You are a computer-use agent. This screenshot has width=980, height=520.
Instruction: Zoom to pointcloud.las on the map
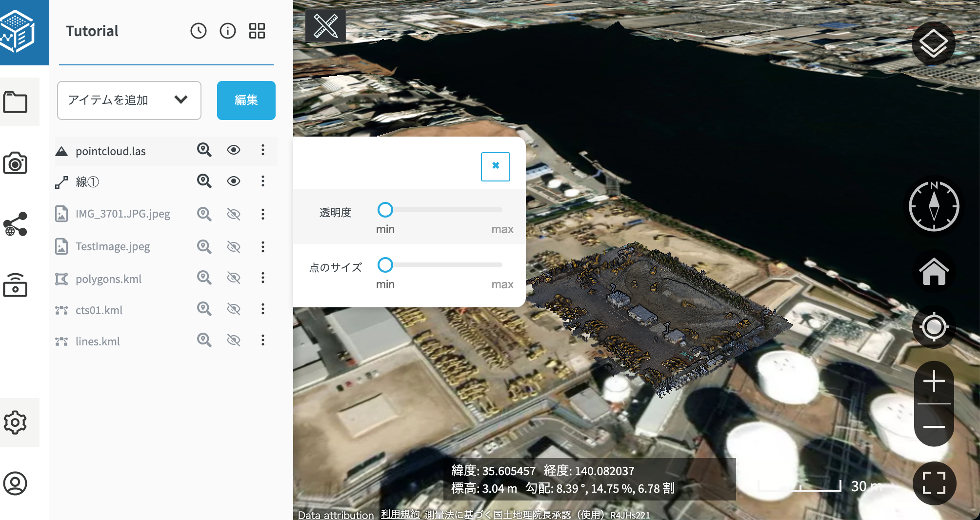point(204,150)
